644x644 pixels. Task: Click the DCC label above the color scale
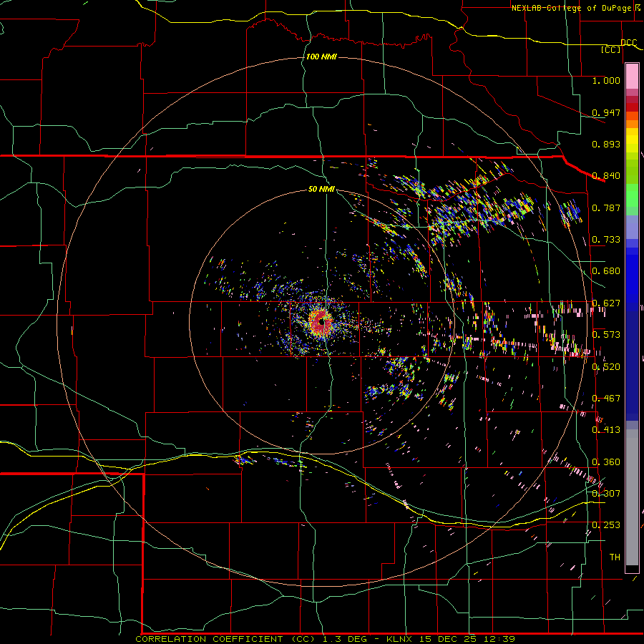click(x=628, y=43)
